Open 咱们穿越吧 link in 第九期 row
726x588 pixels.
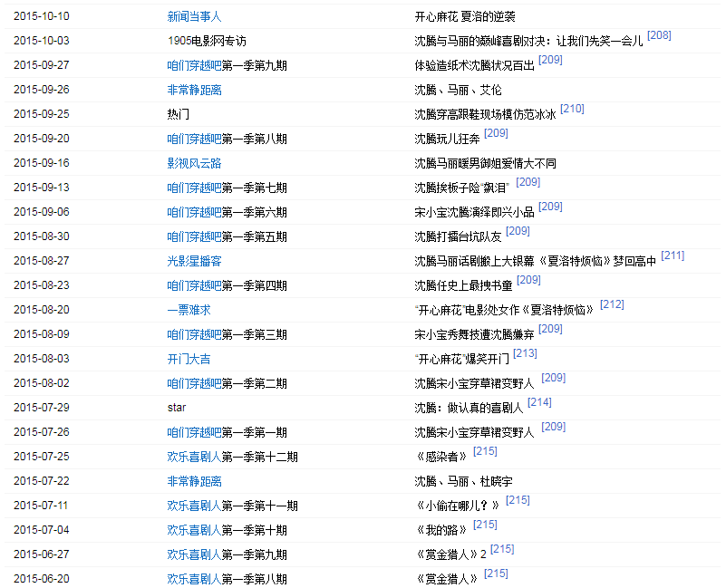pyautogui.click(x=194, y=65)
